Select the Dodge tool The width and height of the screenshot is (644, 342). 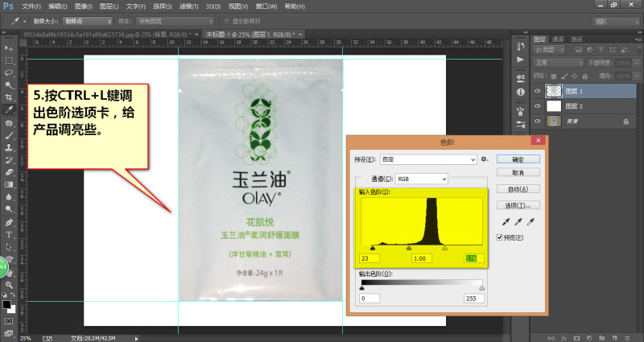pyautogui.click(x=9, y=209)
